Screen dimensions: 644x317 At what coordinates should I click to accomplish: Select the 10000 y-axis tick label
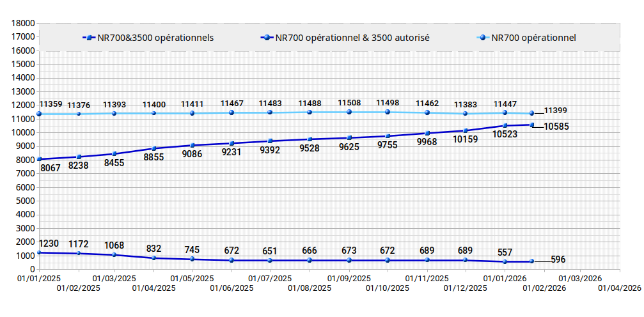pyautogui.click(x=23, y=133)
